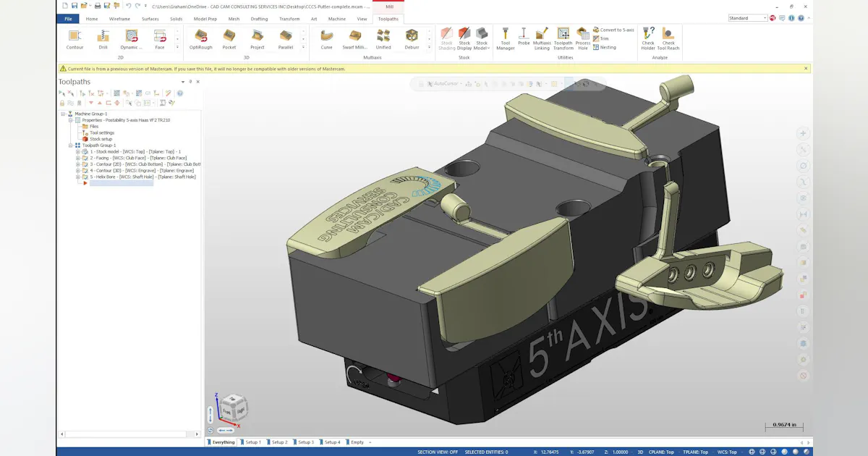Select the Deburr toolpath
The height and width of the screenshot is (456, 868).
coord(412,39)
